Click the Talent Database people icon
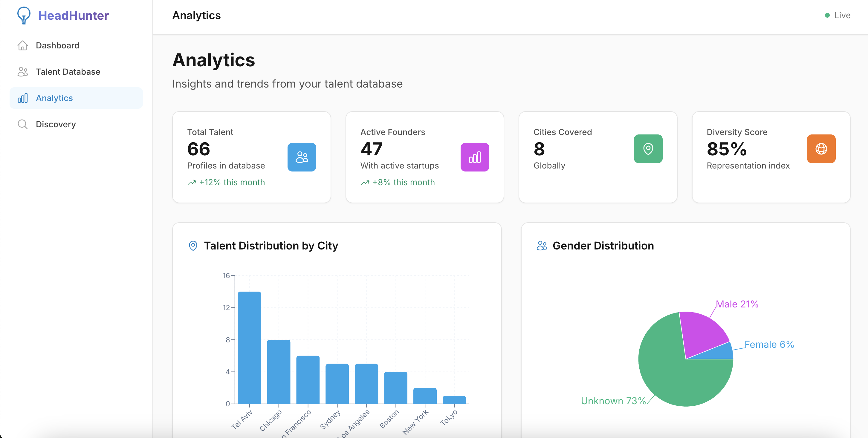Screen dimensions: 868x438 click(x=23, y=72)
